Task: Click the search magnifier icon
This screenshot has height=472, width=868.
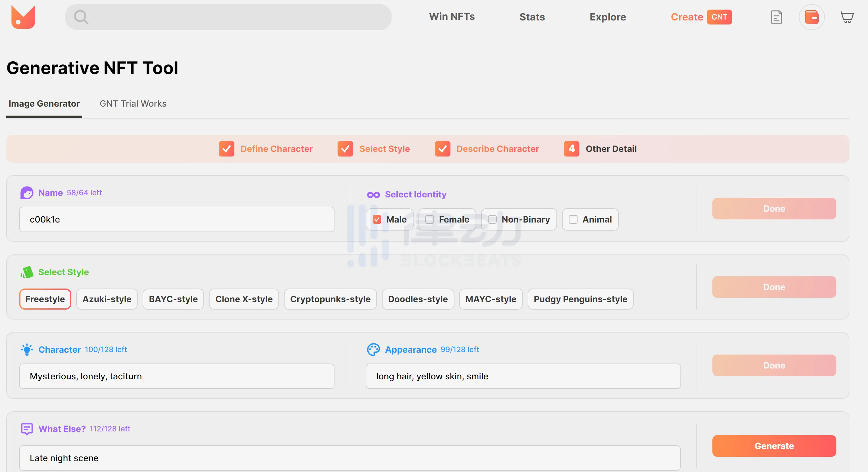Action: (81, 17)
